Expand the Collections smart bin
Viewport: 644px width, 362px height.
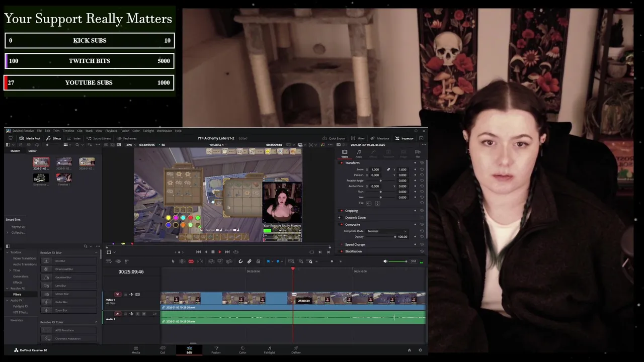point(8,232)
